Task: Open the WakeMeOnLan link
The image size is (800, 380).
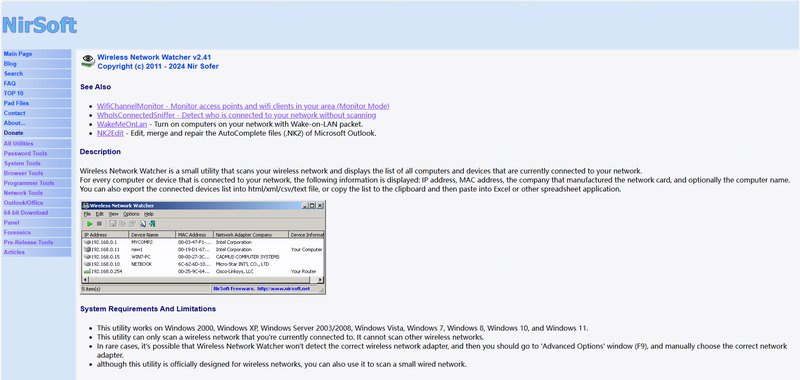Action: (x=122, y=124)
